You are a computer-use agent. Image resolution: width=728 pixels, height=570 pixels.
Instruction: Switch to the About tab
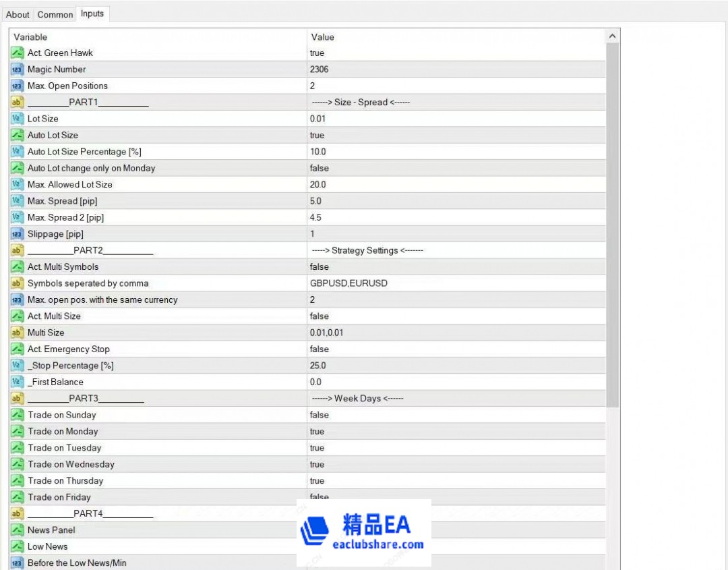point(18,14)
